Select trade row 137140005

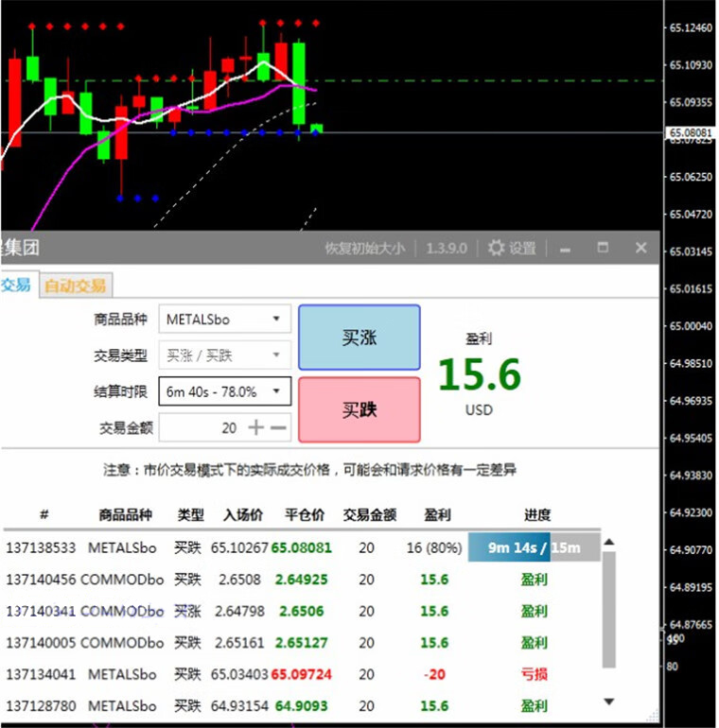tap(302, 643)
